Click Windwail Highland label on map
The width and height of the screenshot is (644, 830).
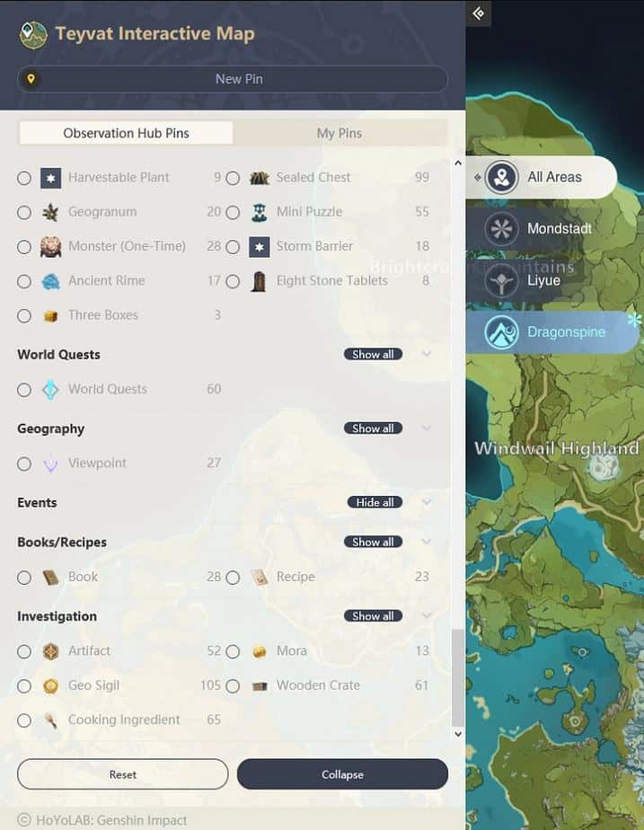coord(557,448)
